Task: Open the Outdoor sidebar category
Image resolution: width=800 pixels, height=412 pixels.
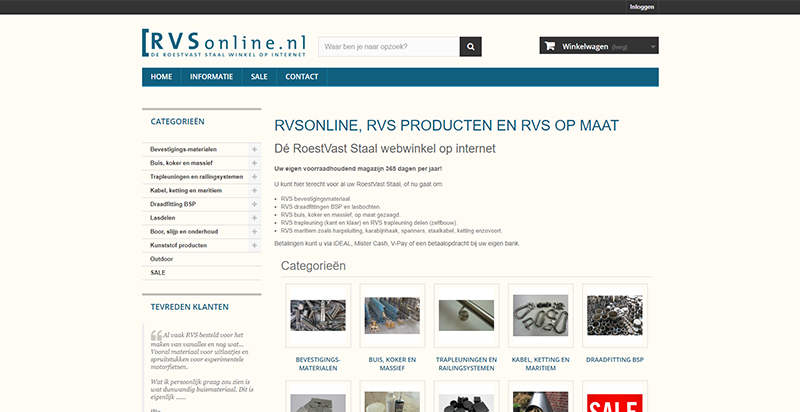Action: [x=161, y=259]
